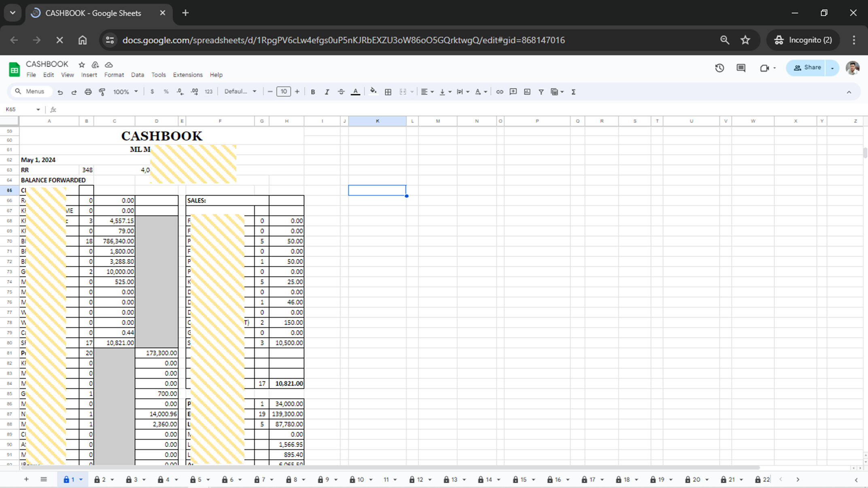Open the Borders tool
The height and width of the screenshot is (488, 868).
388,92
